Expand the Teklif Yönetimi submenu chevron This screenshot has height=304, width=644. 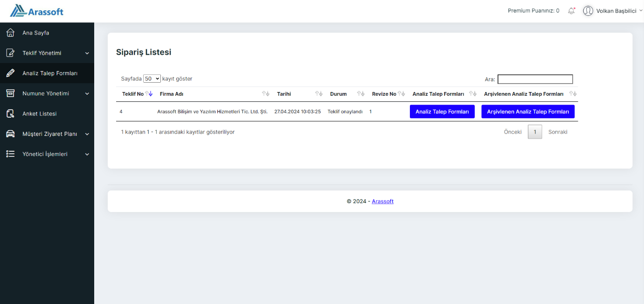click(x=87, y=53)
